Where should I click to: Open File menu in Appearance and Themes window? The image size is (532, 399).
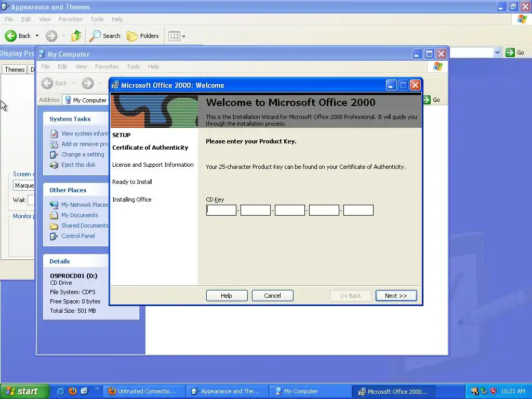[x=9, y=19]
